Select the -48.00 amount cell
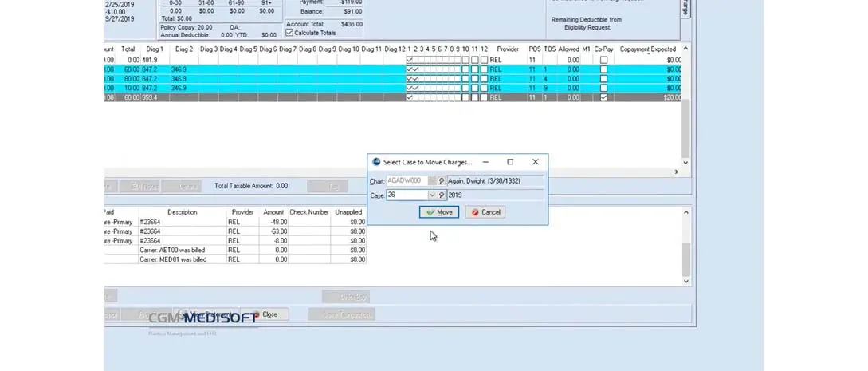The height and width of the screenshot is (371, 868). 273,222
